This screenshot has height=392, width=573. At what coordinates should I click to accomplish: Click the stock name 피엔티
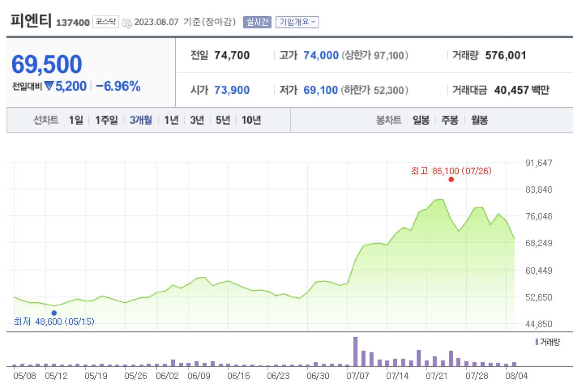31,21
